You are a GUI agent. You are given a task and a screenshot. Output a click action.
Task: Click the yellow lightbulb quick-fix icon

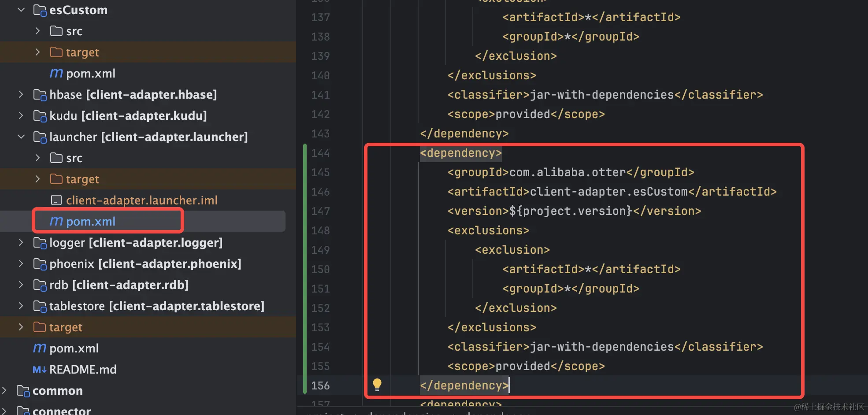[x=377, y=385]
